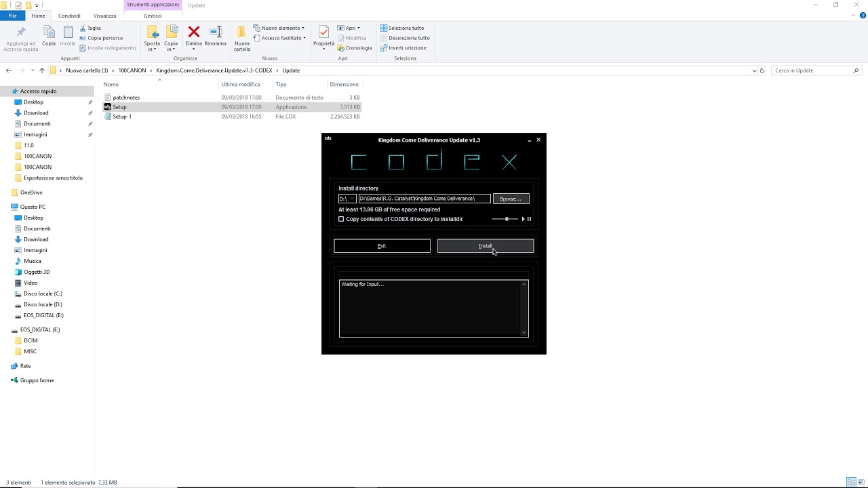Open the D:\ drive combo box in installer
This screenshot has height=488, width=868.
[x=347, y=199]
